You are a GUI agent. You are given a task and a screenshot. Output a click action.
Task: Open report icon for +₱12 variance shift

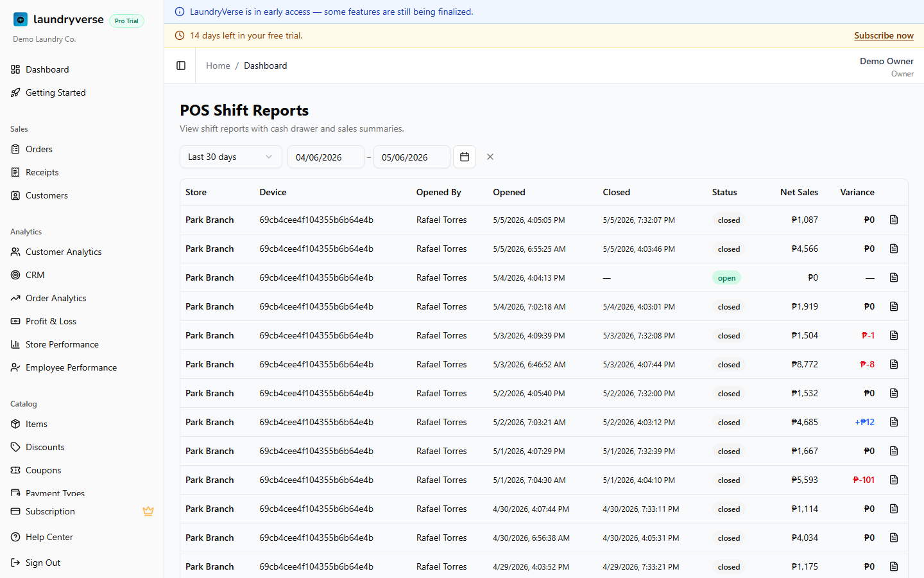pyautogui.click(x=894, y=422)
